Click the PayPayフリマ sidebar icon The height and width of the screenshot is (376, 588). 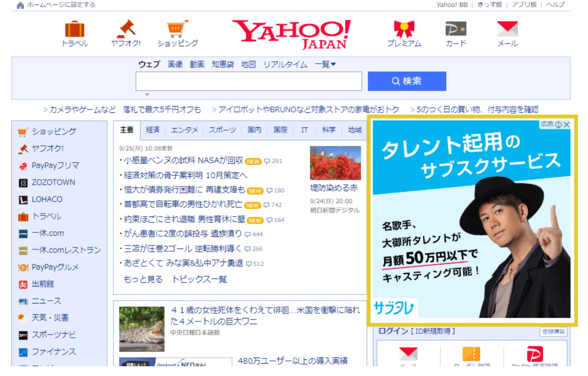tap(23, 166)
